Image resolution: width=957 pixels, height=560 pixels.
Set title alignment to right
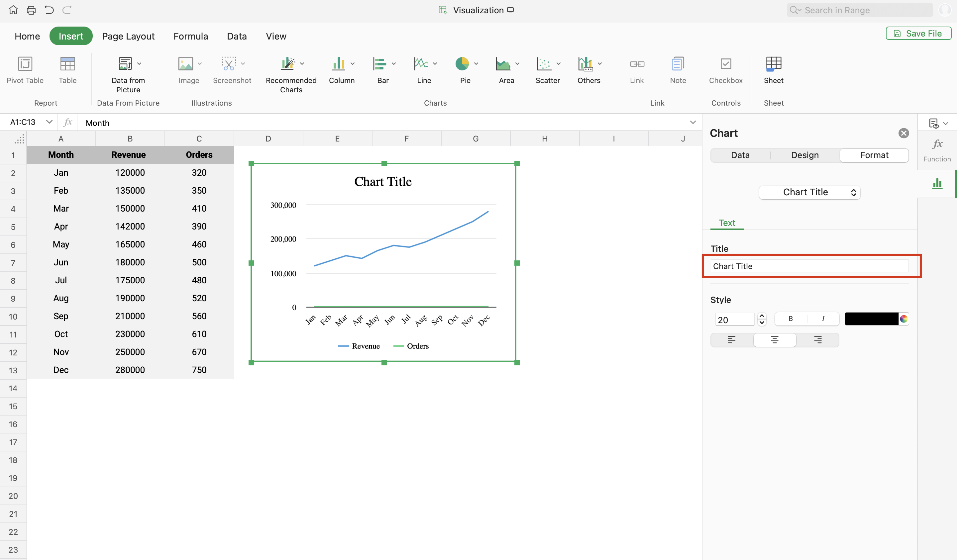[x=818, y=340]
